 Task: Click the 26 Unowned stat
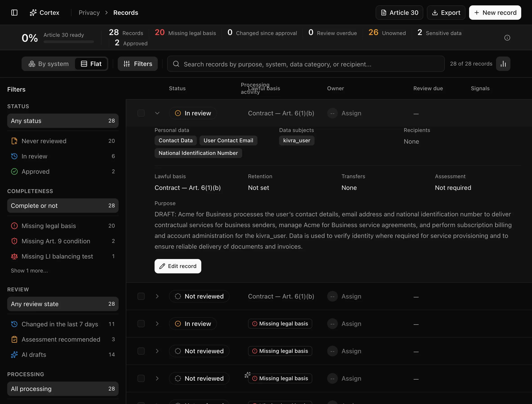pos(387,33)
